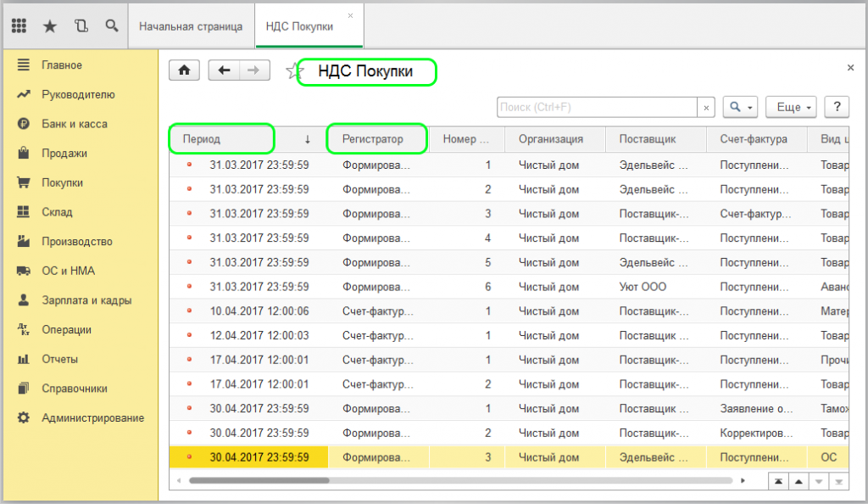The width and height of the screenshot is (868, 504).
Task: Clear the search field with x button
Action: (x=707, y=108)
